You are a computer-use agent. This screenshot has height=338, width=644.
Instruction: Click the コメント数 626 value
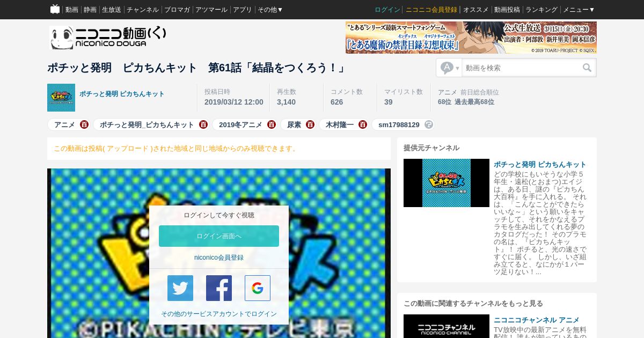pyautogui.click(x=336, y=102)
